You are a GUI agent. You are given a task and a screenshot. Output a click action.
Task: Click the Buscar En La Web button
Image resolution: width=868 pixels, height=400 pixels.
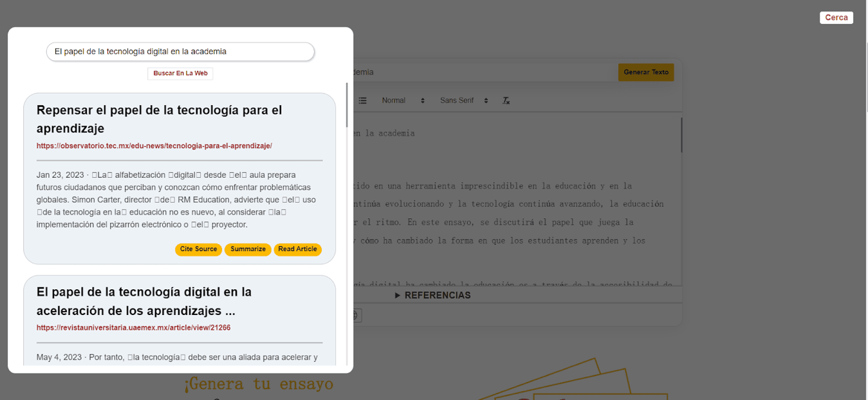click(x=180, y=73)
